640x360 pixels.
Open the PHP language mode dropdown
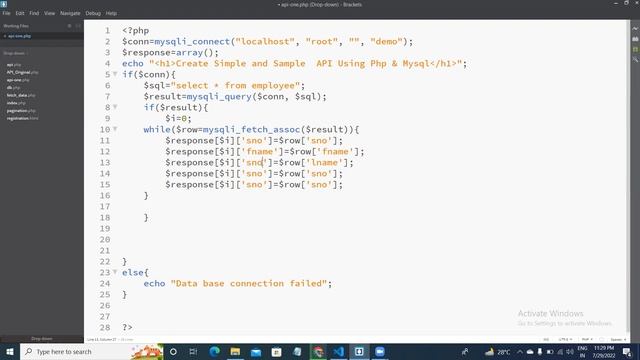pyautogui.click(x=587, y=340)
